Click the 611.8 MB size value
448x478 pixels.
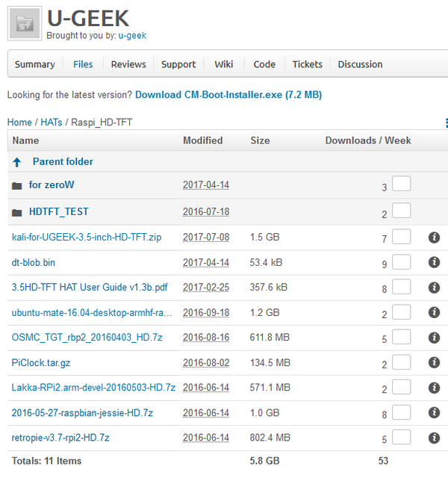(x=270, y=338)
